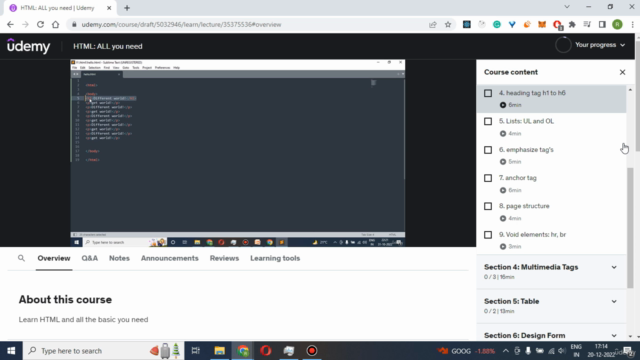Open lecture 8. page structure
Image resolution: width=640 pixels, height=360 pixels.
(524, 206)
